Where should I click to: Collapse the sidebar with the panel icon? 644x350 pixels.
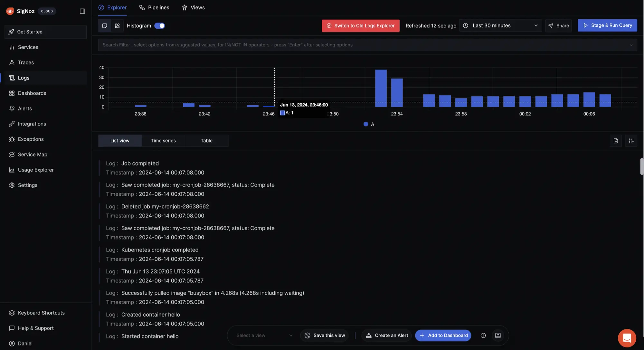(82, 11)
